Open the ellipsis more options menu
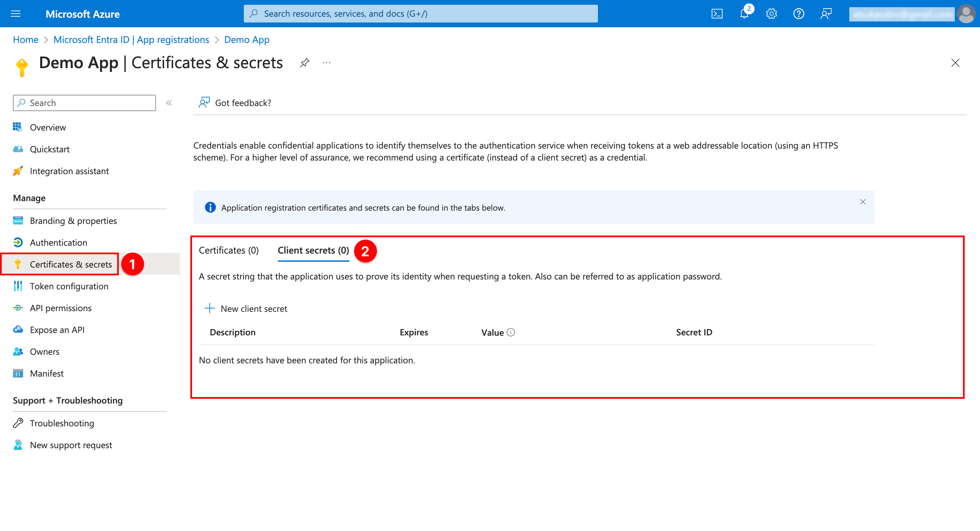The image size is (980, 531). click(x=327, y=63)
